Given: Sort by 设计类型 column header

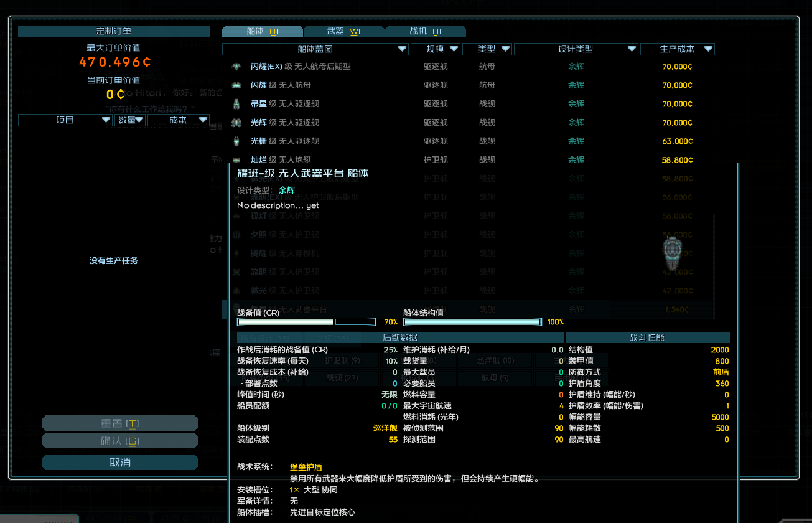Looking at the screenshot, I should click(x=576, y=49).
